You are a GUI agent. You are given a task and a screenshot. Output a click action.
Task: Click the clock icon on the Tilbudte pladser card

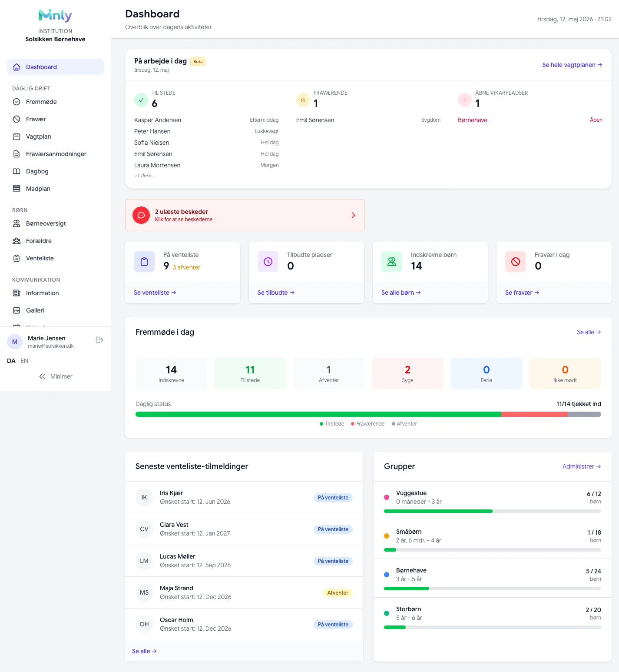coord(268,262)
